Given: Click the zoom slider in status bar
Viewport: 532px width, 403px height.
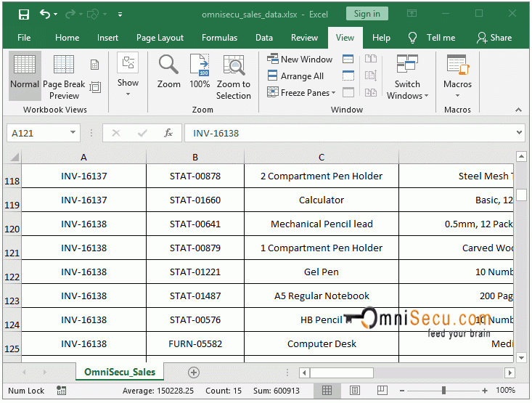Looking at the screenshot, I should click(442, 391).
